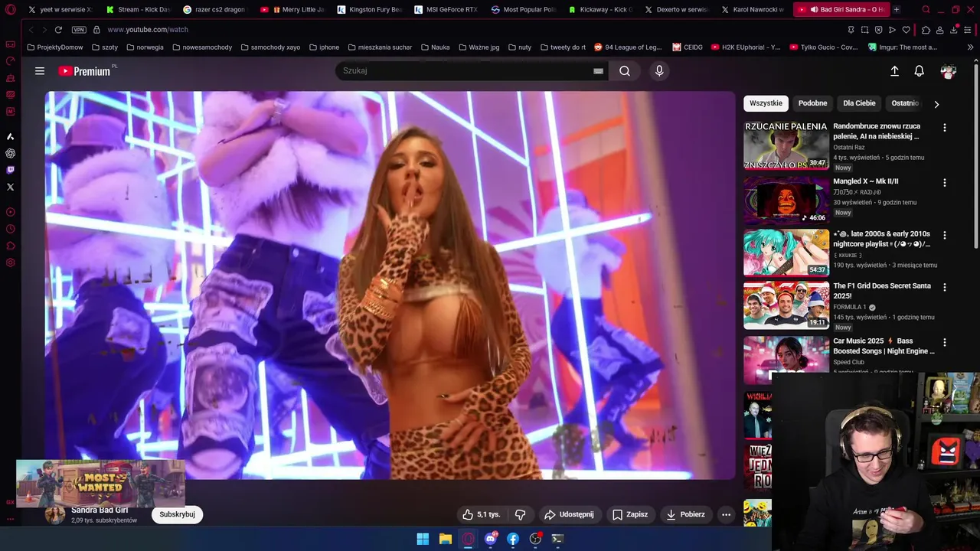
Task: Open the norwegia bookmarks folder
Action: pos(144,47)
